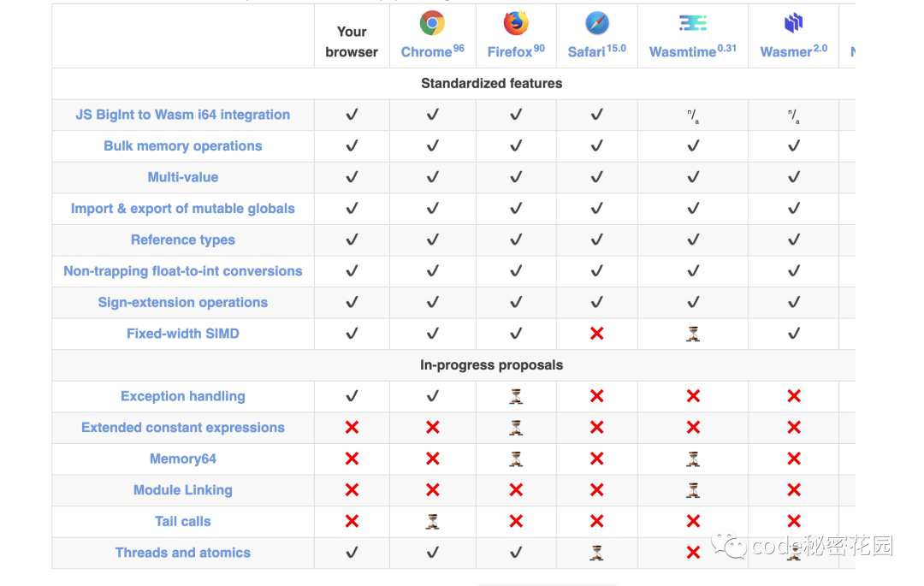Click the Firefox browser logo icon
This screenshot has height=586, width=924.
[516, 23]
